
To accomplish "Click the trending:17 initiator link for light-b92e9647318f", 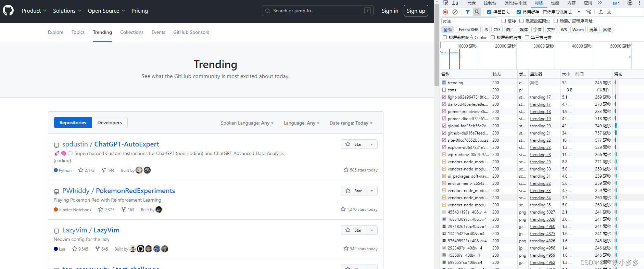I will (x=540, y=97).
